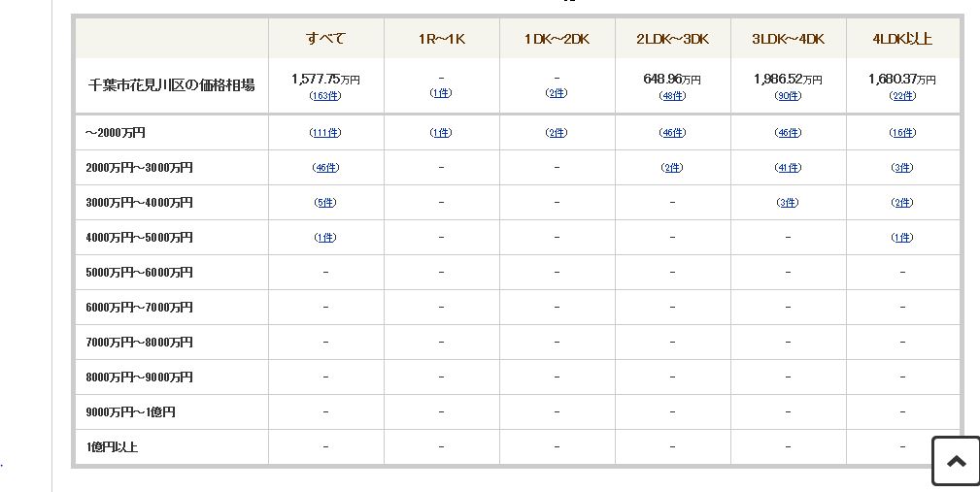Open 46件 listings for 3LDK~4DK under ~2000万円
980x492 pixels.
point(788,132)
